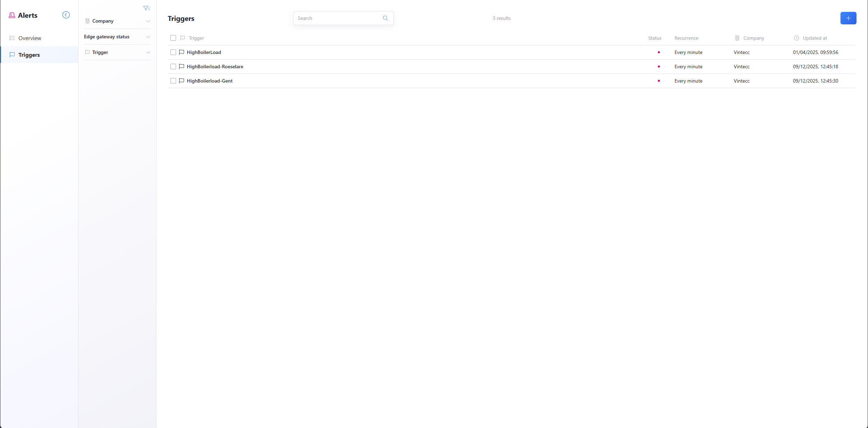Click Vintecc in the HighBoilerLoad row
Image resolution: width=868 pixels, height=428 pixels.
click(741, 52)
